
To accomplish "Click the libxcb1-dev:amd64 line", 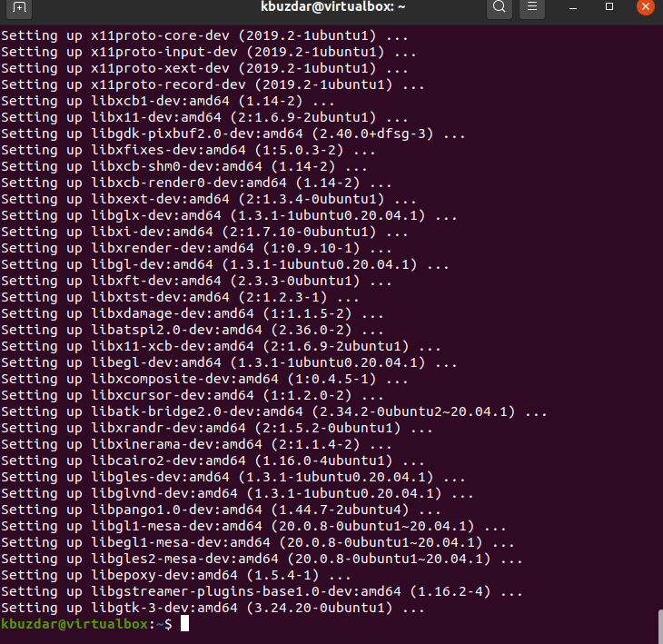I will pyautogui.click(x=168, y=101).
